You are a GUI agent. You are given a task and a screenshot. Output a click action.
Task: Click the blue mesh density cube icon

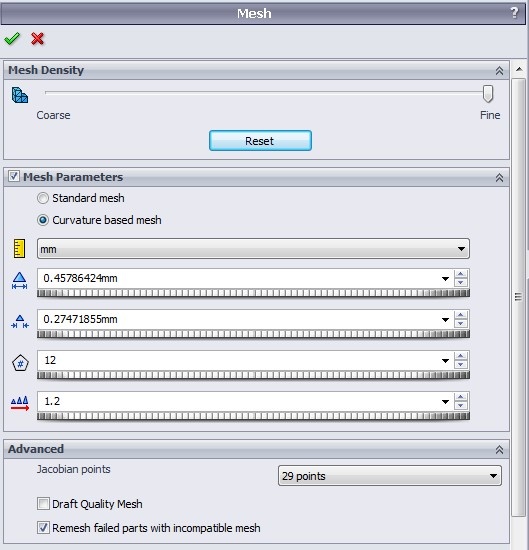(20, 95)
